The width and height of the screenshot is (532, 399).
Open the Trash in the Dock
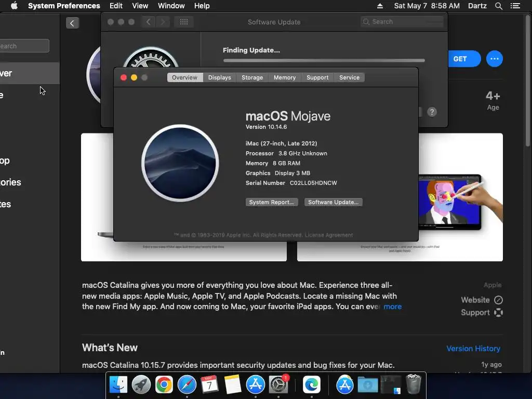[413, 384]
